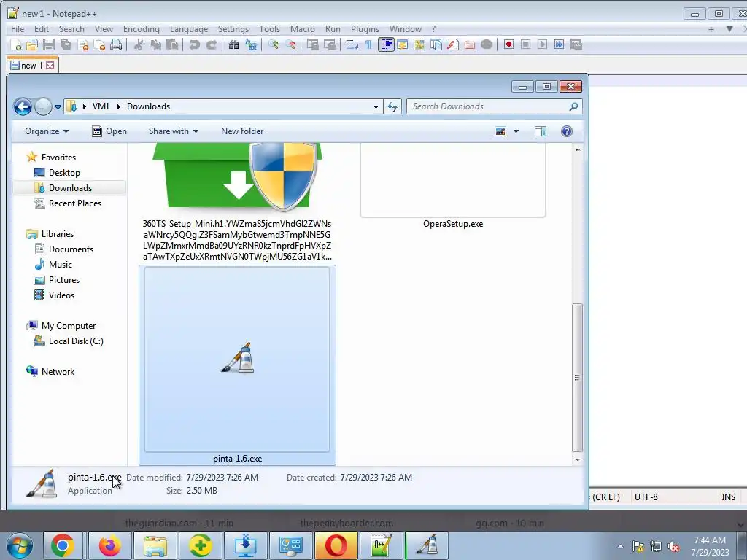The height and width of the screenshot is (560, 747).
Task: Click the Windows Start orb
Action: pos(19,545)
